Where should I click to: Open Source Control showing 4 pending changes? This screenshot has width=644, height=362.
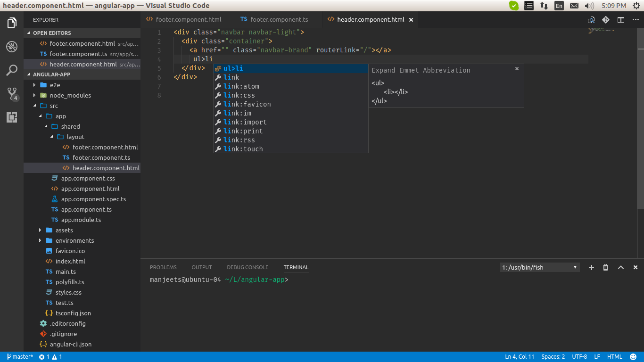(x=11, y=93)
